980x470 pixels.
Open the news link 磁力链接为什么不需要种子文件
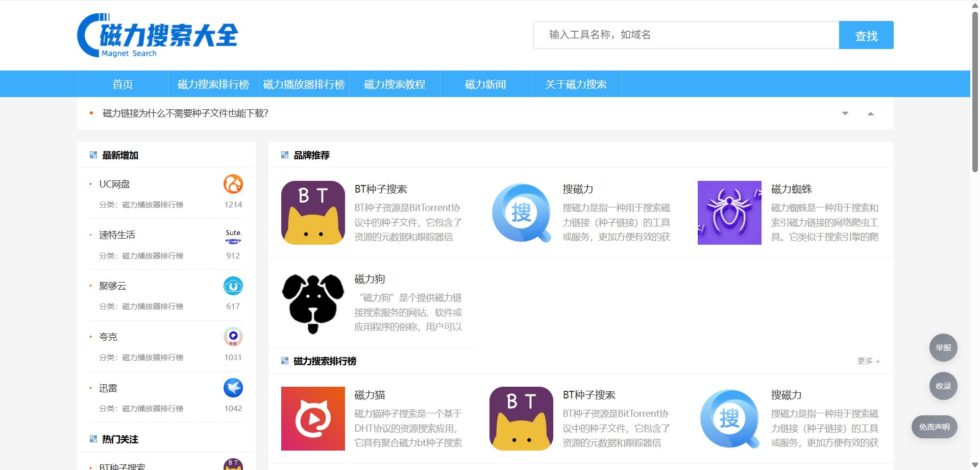pyautogui.click(x=186, y=113)
